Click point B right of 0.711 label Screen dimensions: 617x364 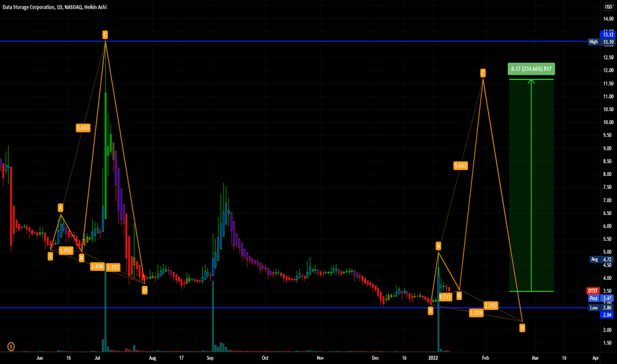tap(459, 296)
